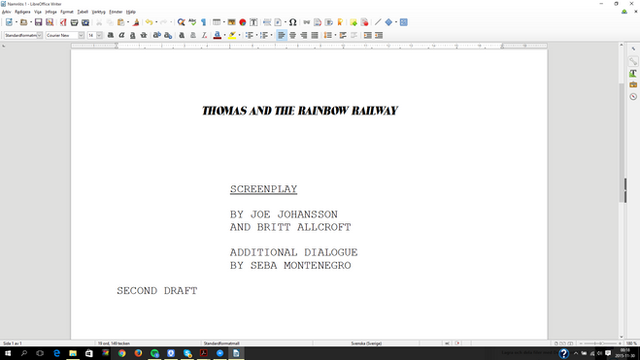Toggle formatting marks pilcrow button
This screenshot has width=640, height=360.
click(204, 22)
